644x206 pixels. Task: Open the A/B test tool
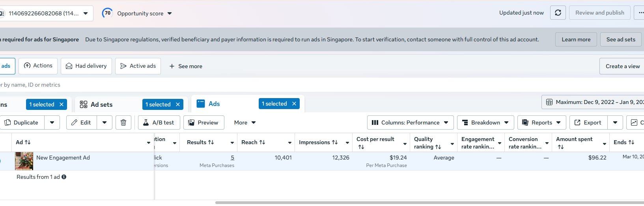point(159,122)
